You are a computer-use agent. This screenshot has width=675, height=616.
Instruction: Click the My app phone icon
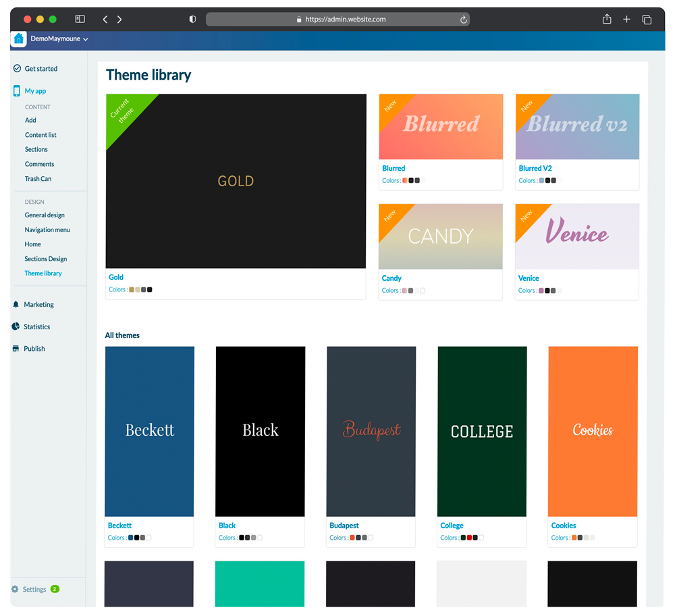(17, 91)
